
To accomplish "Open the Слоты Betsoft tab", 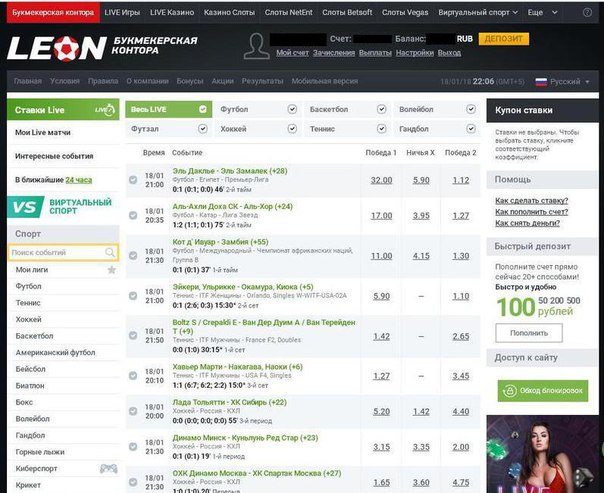I will tap(347, 12).
